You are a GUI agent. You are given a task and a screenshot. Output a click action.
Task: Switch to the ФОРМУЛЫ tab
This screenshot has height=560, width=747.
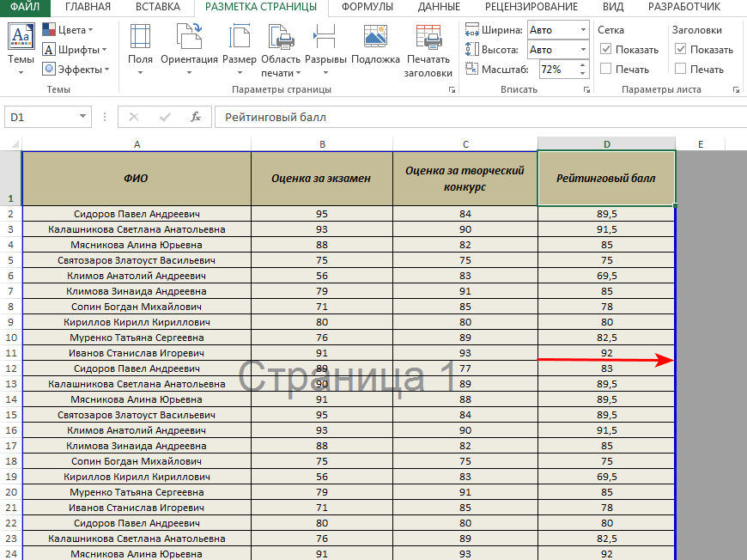click(367, 7)
